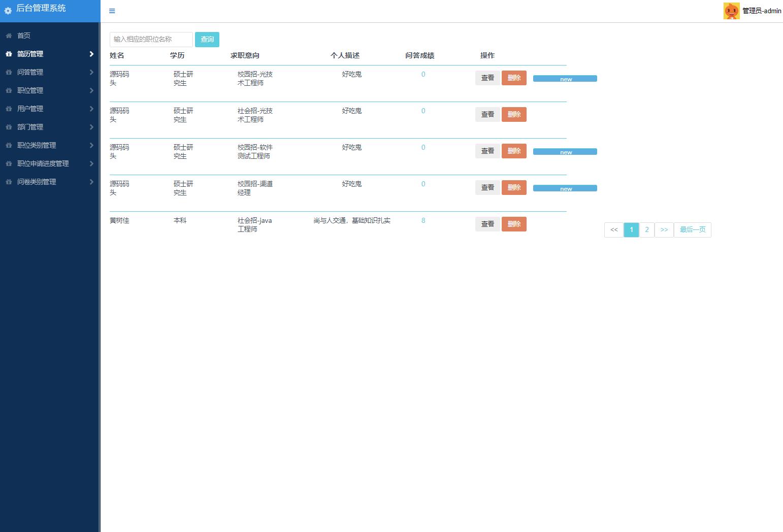Click the 后台管理系统 title
The width and height of the screenshot is (783, 532).
click(41, 8)
